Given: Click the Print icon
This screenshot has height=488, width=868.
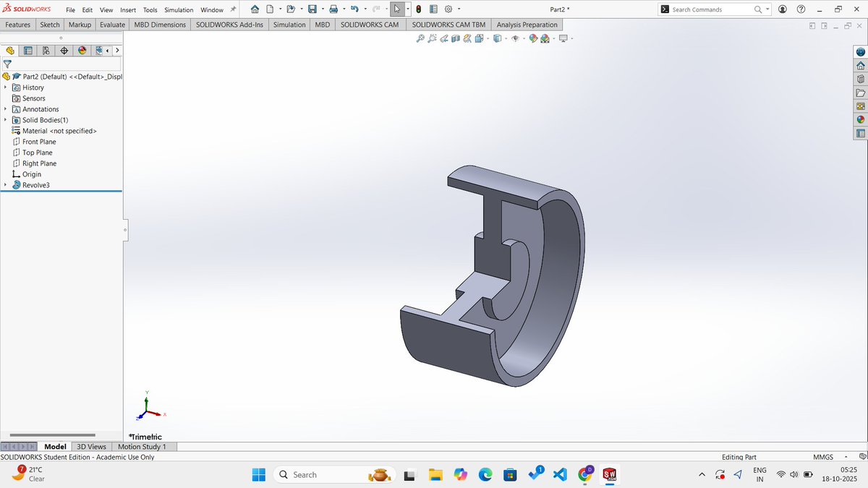Looking at the screenshot, I should click(333, 9).
